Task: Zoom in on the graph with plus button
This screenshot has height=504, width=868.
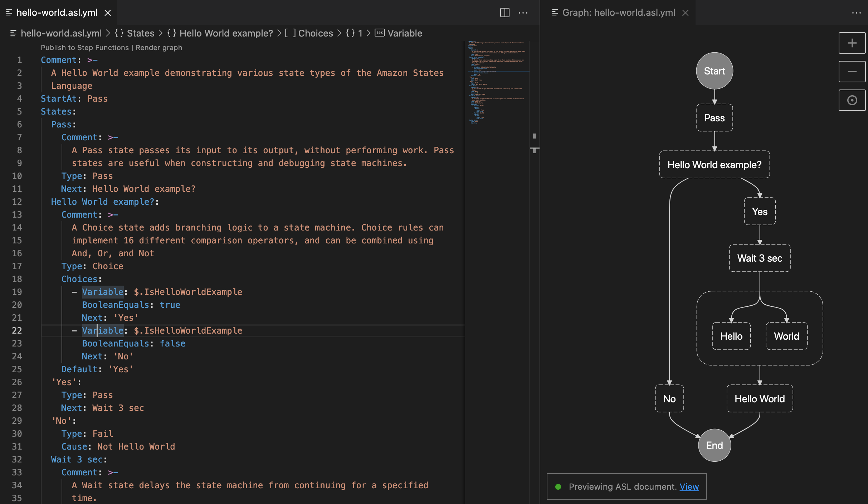Action: [x=852, y=43]
